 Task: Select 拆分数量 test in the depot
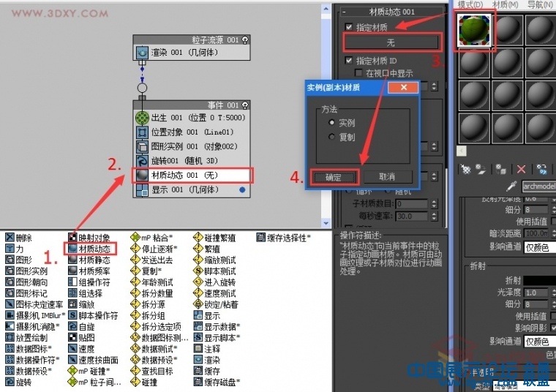[152, 293]
